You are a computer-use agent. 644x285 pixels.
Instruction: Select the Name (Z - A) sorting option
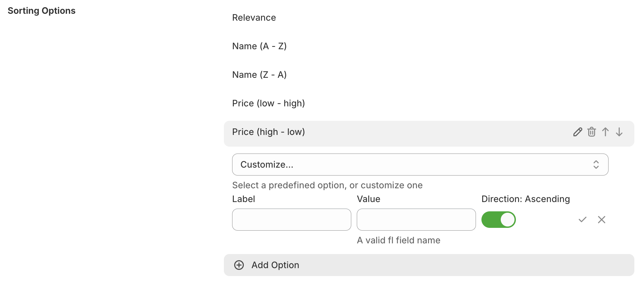click(259, 75)
